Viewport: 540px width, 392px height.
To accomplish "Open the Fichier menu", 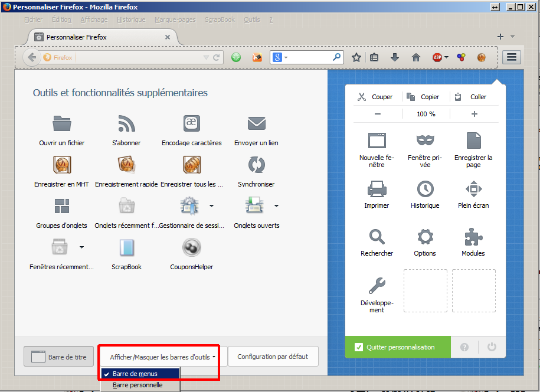I will (x=34, y=19).
